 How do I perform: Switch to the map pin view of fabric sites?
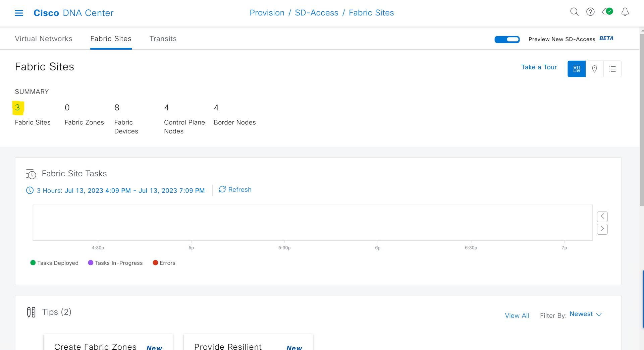point(594,69)
